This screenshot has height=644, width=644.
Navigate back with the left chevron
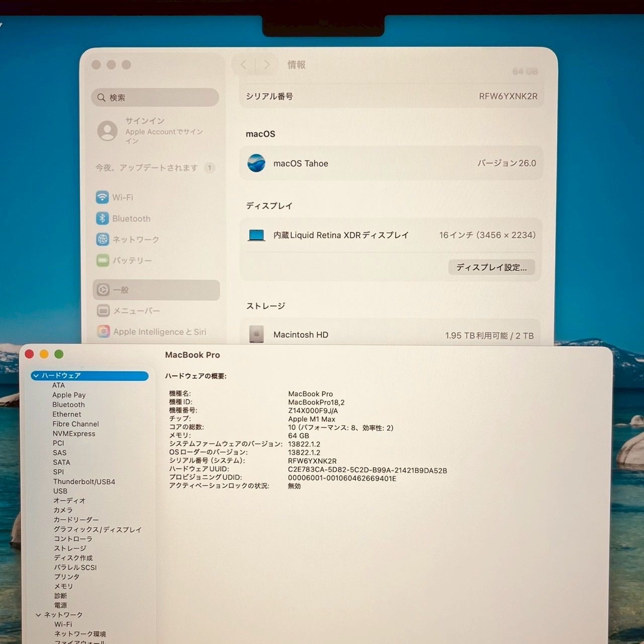click(x=244, y=64)
